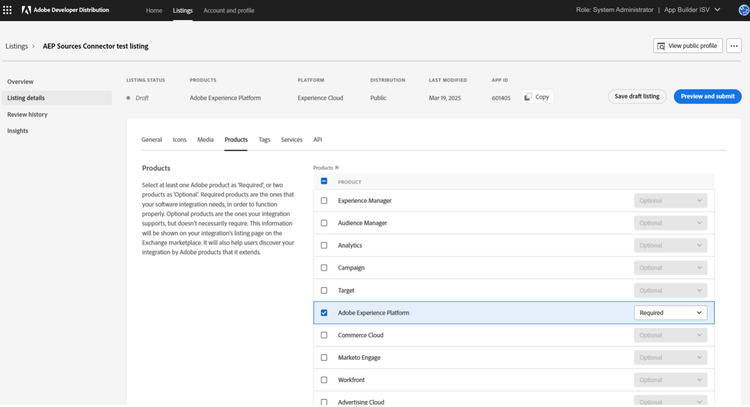Image resolution: width=750 pixels, height=407 pixels.
Task: Click the Listings breadcrumb link
Action: [16, 46]
